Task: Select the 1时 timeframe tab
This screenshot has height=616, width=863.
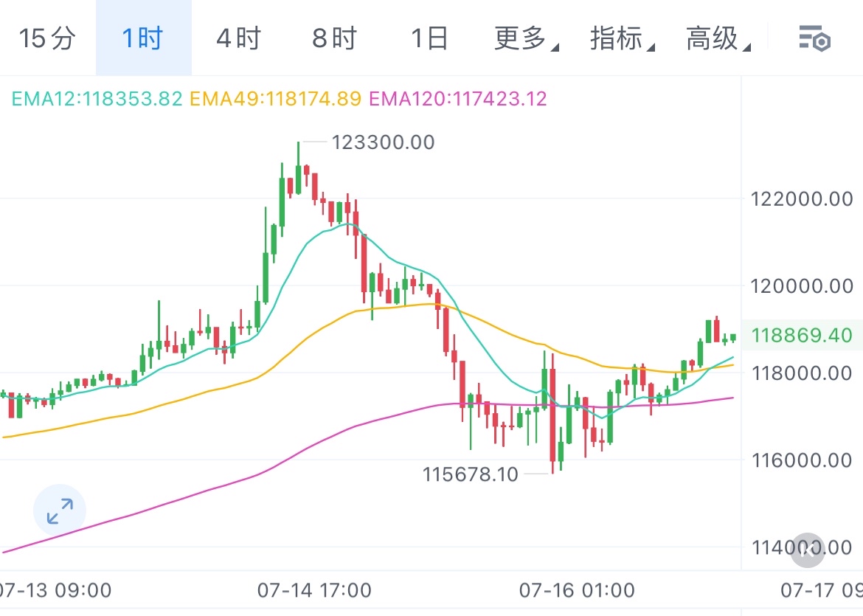Action: [x=143, y=38]
